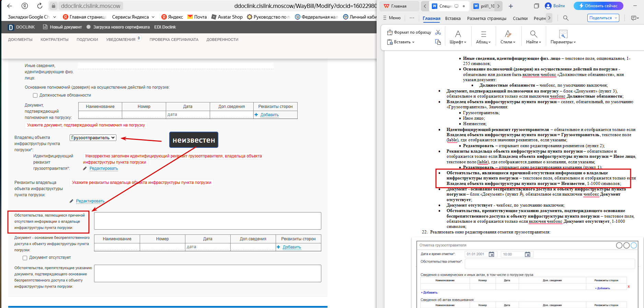Activate Формат по образцу format painter
The height and width of the screenshot is (308, 644).
tap(409, 32)
